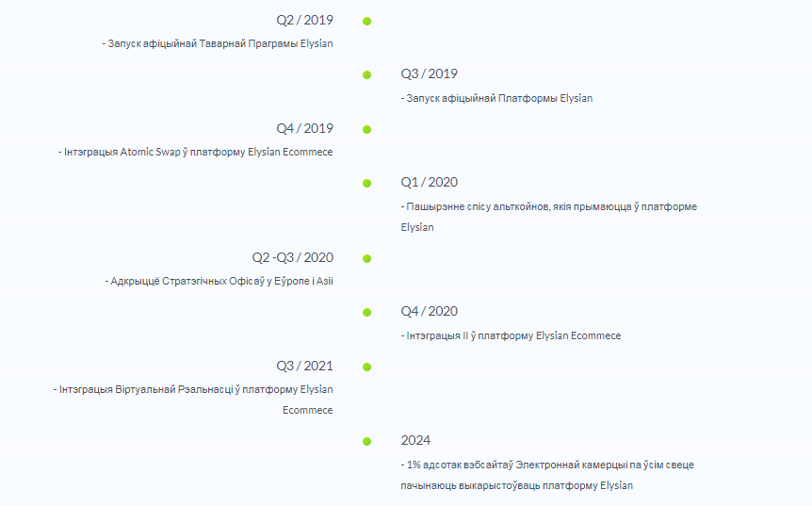
Task: Click the marker for Q2 -Q3 / 2020
Action: (366, 258)
